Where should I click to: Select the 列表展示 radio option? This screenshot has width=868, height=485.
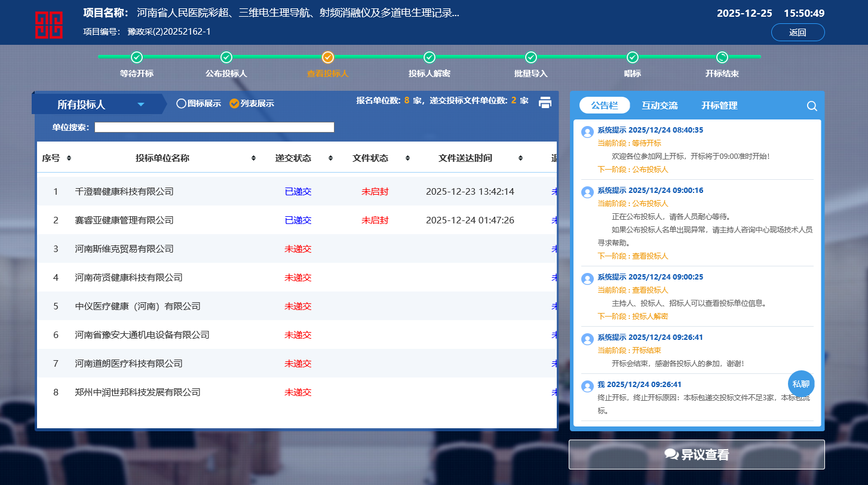[234, 103]
